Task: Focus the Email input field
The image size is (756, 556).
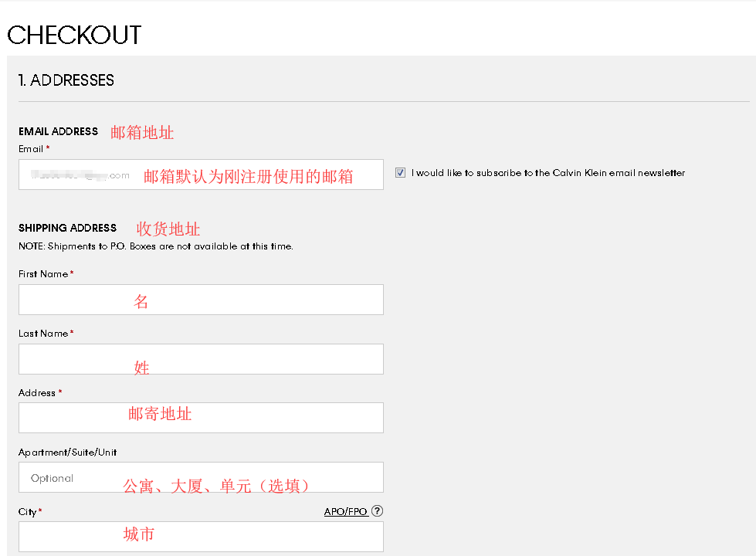Action: tap(201, 175)
